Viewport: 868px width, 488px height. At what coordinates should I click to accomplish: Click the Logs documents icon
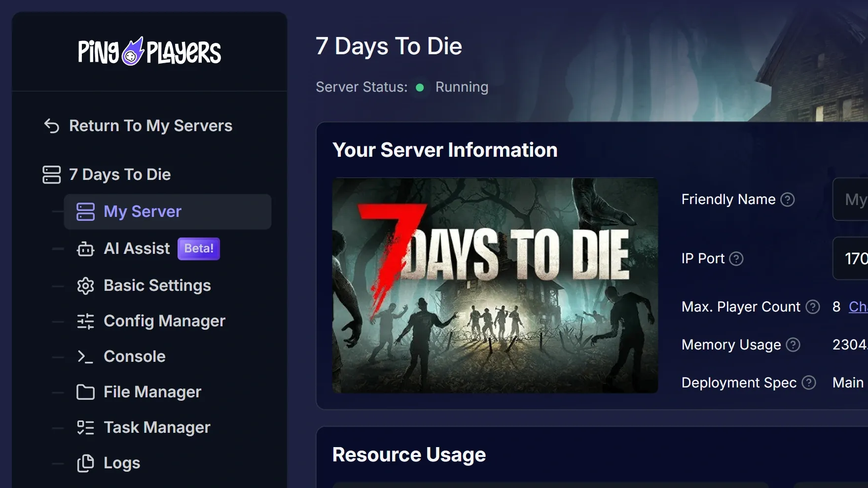pyautogui.click(x=85, y=463)
